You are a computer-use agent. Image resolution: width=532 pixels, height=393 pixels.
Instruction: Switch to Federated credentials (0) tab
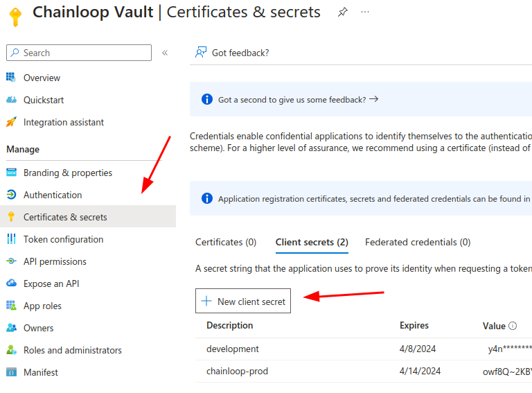point(418,242)
